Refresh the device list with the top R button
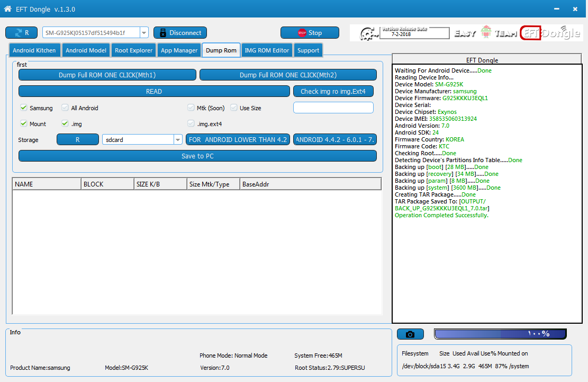This screenshot has width=588, height=382. coord(21,33)
